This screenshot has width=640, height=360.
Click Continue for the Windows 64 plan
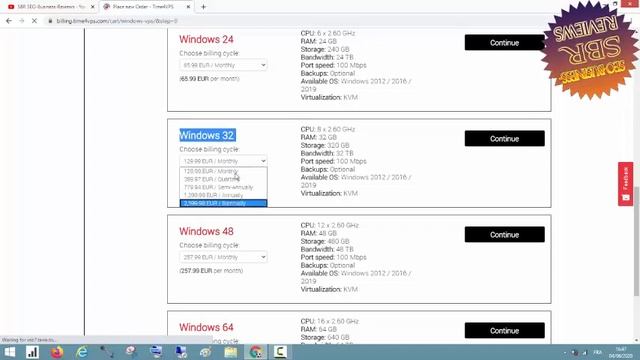pyautogui.click(x=504, y=330)
